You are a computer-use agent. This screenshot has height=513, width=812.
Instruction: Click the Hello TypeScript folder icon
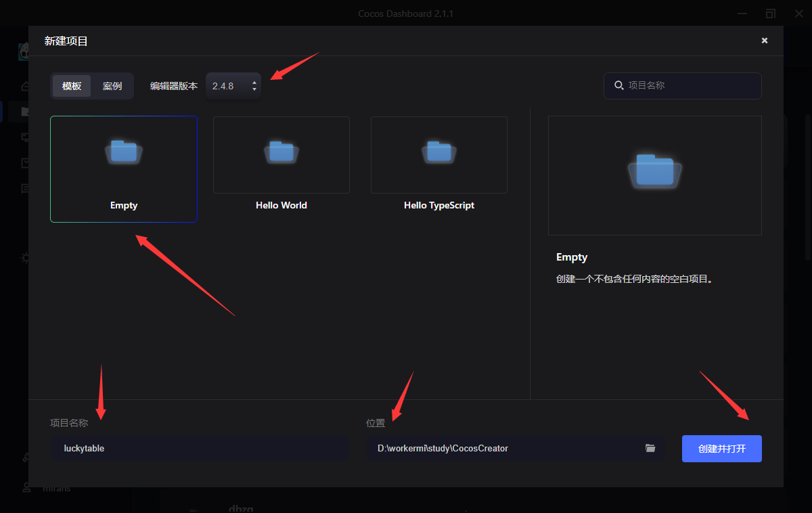click(x=439, y=152)
